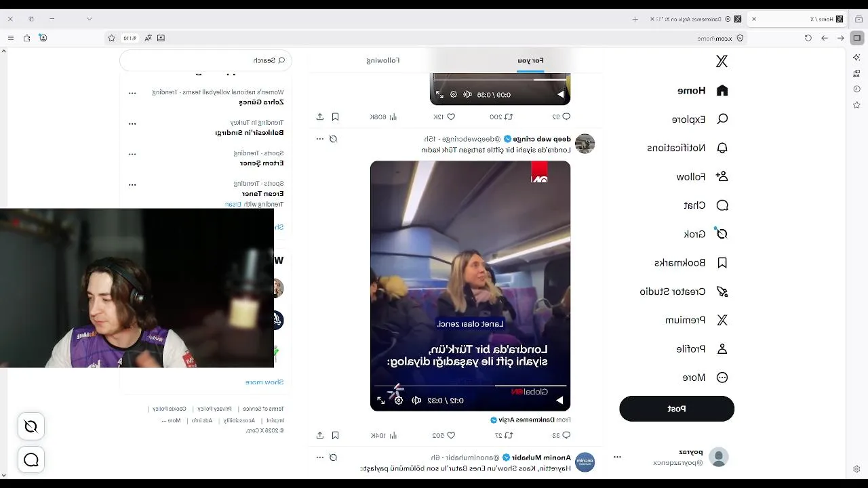Click the Post button
868x488 pixels.
677,409
